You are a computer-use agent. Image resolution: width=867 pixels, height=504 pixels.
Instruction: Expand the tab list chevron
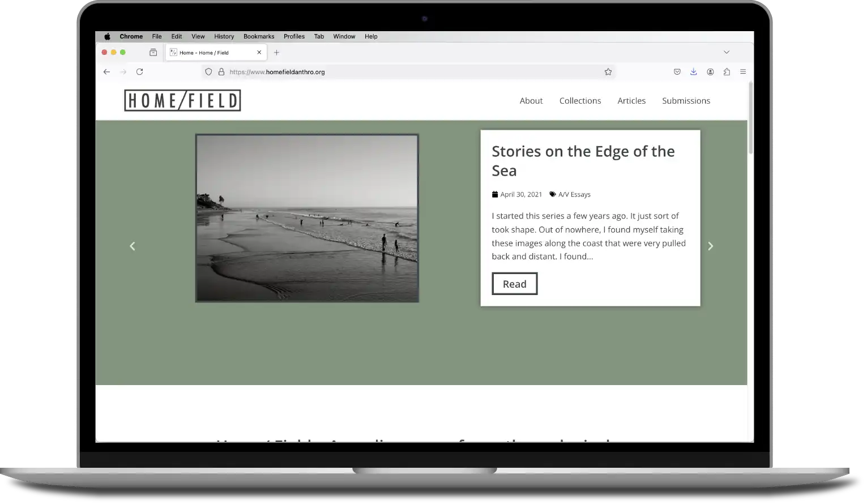pyautogui.click(x=726, y=52)
